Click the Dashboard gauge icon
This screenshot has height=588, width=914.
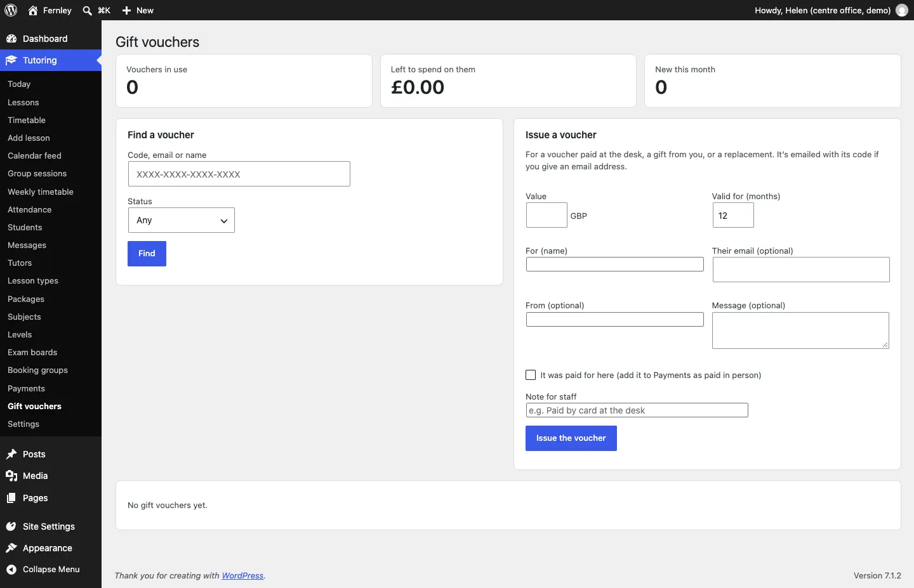coord(11,39)
